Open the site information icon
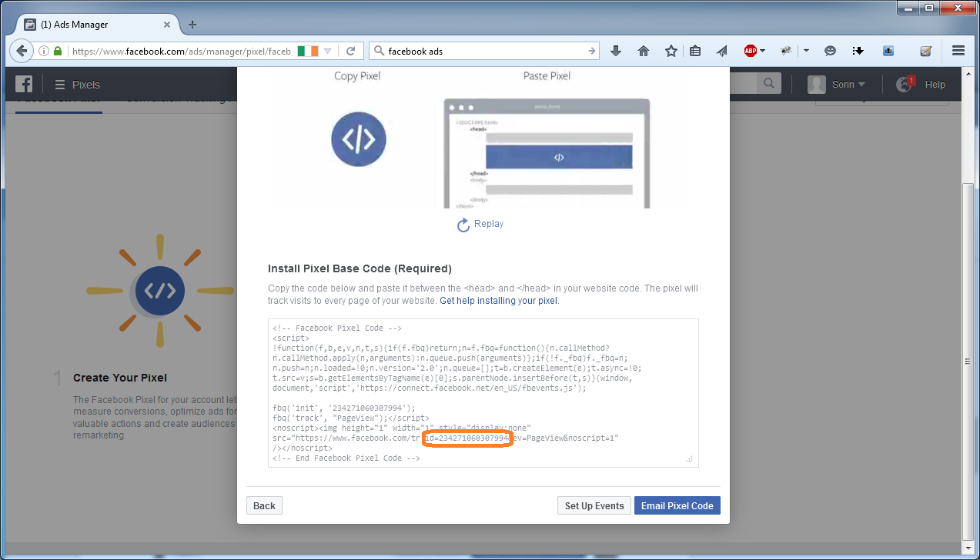The height and width of the screenshot is (560, 980). [44, 52]
